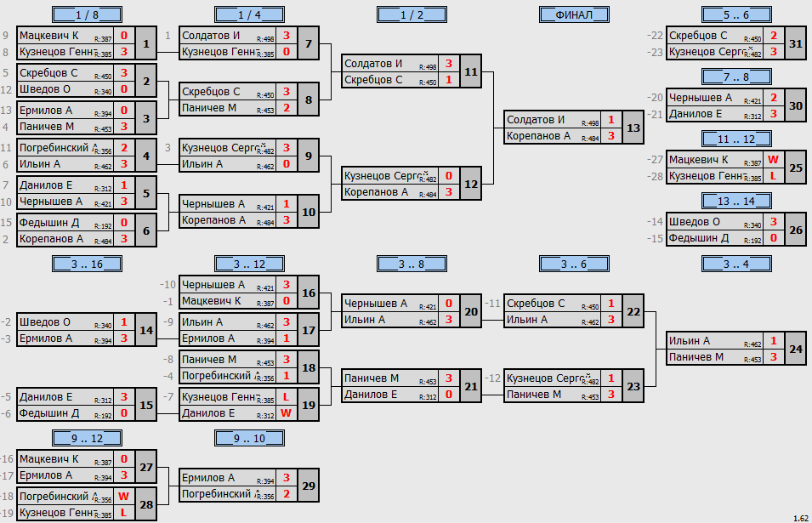Viewport: 812px width, 523px height.
Task: Click Данилов Е in match 21
Action: pos(371,394)
